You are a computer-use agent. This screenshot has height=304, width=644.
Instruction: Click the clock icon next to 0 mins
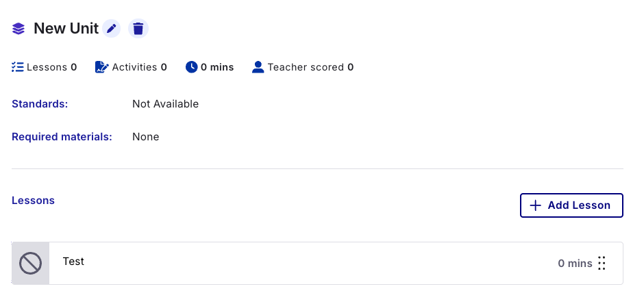click(191, 67)
